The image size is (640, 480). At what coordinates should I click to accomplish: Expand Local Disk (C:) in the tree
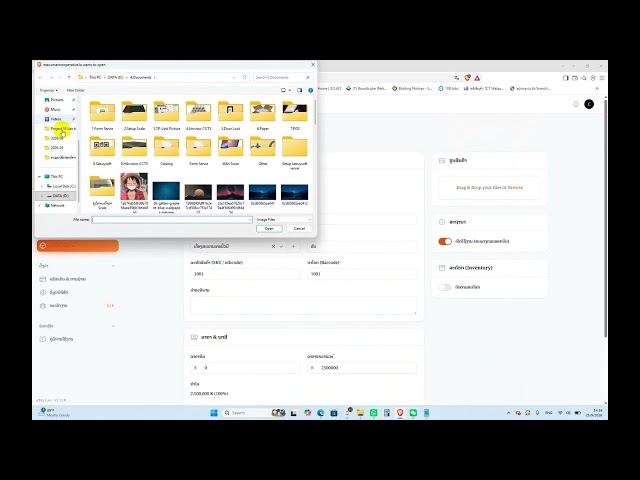(42, 186)
